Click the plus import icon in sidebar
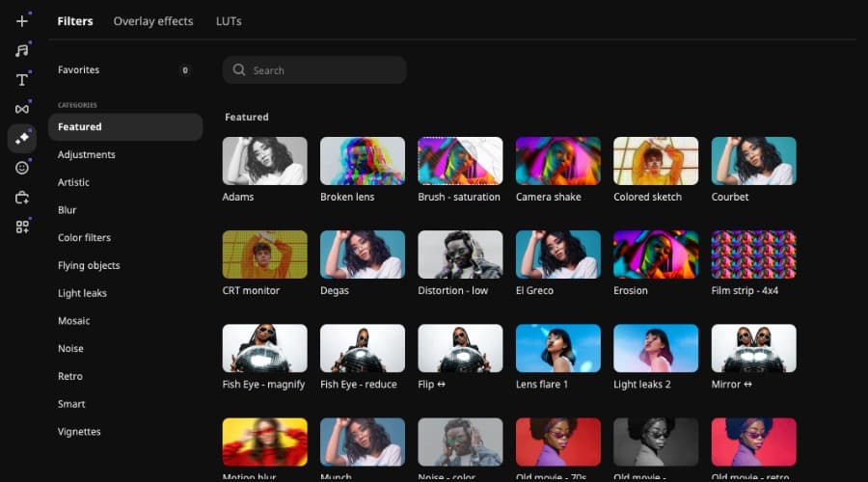The height and width of the screenshot is (482, 868). pyautogui.click(x=22, y=21)
